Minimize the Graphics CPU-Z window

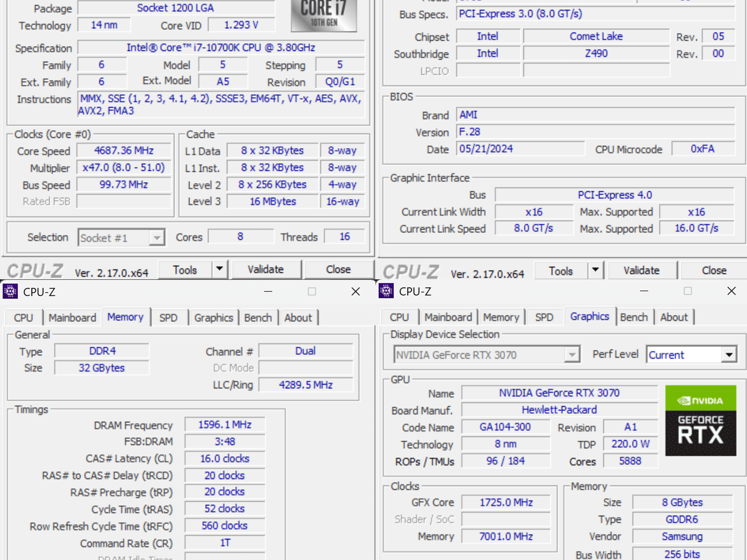(644, 291)
